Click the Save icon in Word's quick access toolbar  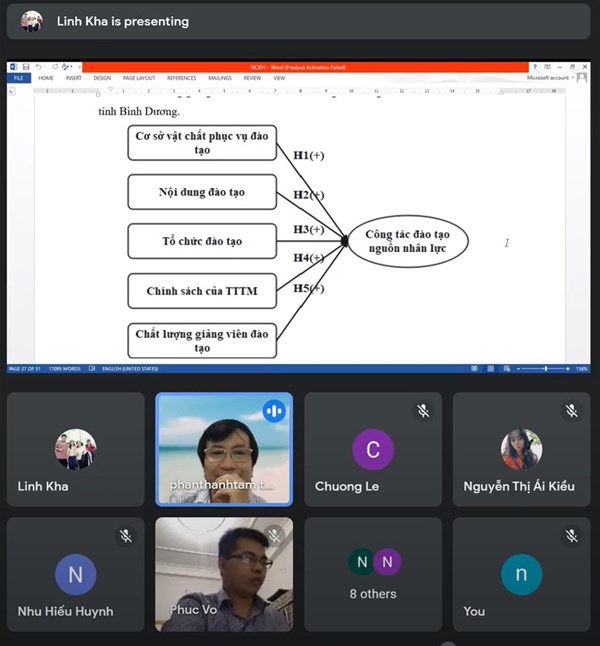tap(26, 67)
